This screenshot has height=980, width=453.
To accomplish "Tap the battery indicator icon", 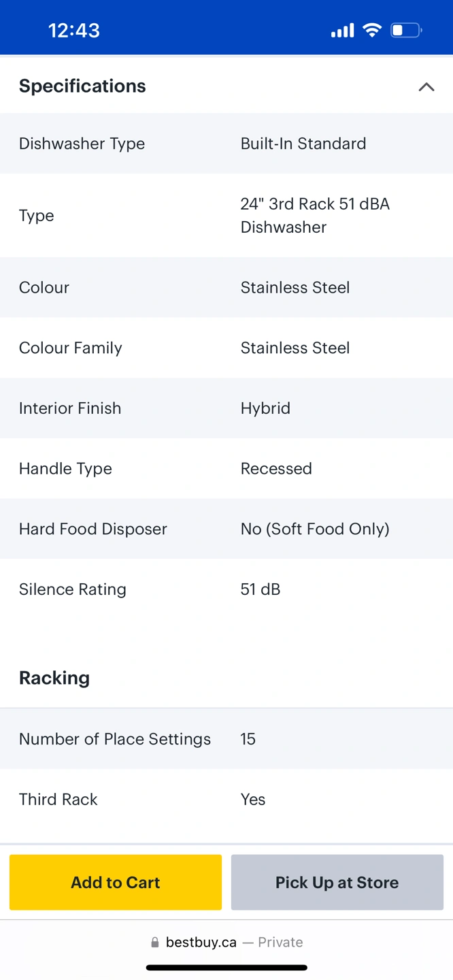I will click(x=406, y=30).
